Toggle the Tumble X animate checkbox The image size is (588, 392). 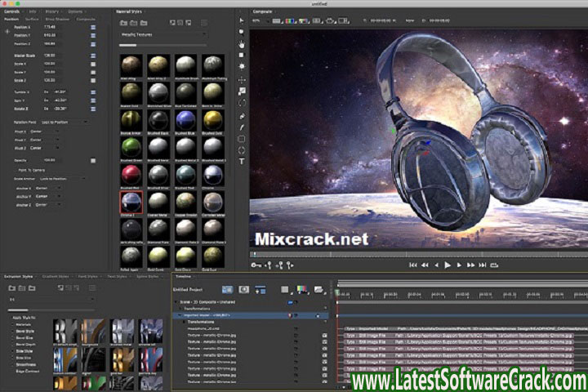pos(93,92)
